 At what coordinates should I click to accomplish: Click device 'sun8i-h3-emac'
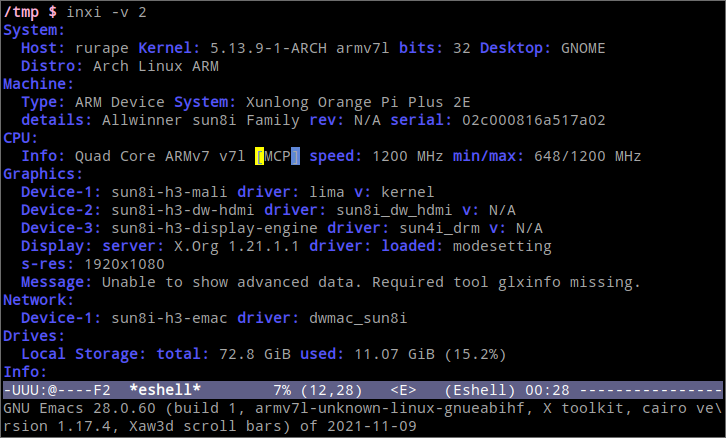point(169,318)
